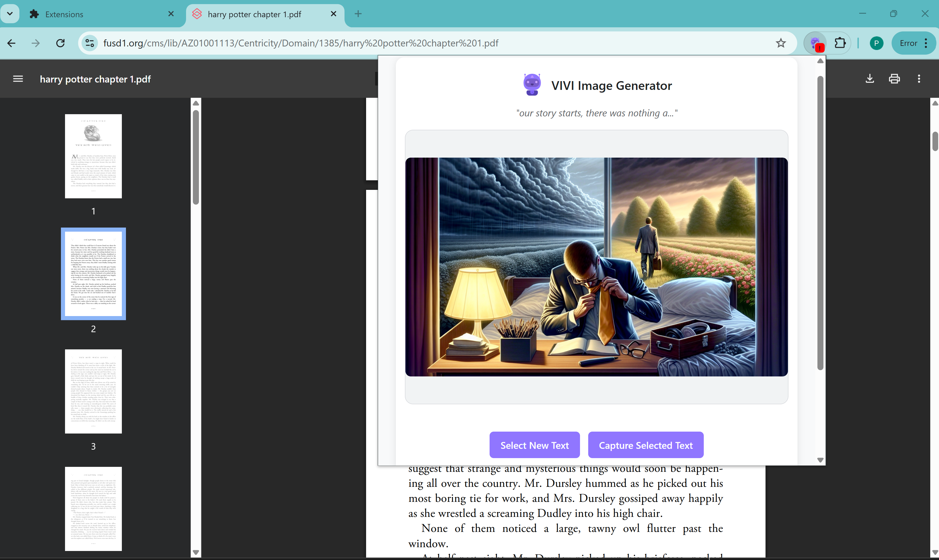939x560 pixels.
Task: Click the VIVI extension icon in toolbar
Action: tap(815, 43)
